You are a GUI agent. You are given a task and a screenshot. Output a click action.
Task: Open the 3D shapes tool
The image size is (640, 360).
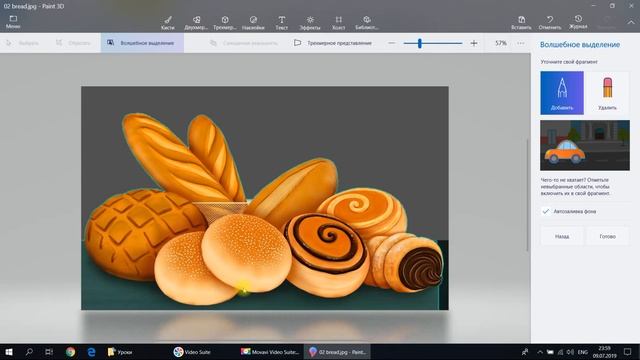(x=225, y=23)
